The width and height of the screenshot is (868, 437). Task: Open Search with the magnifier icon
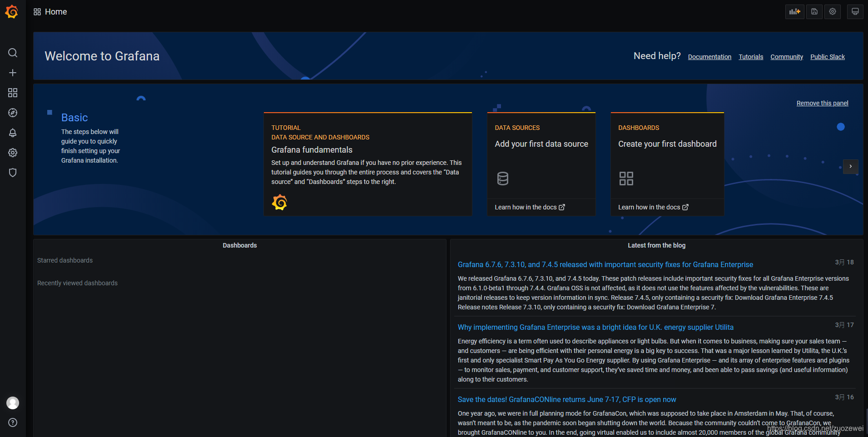coord(13,53)
